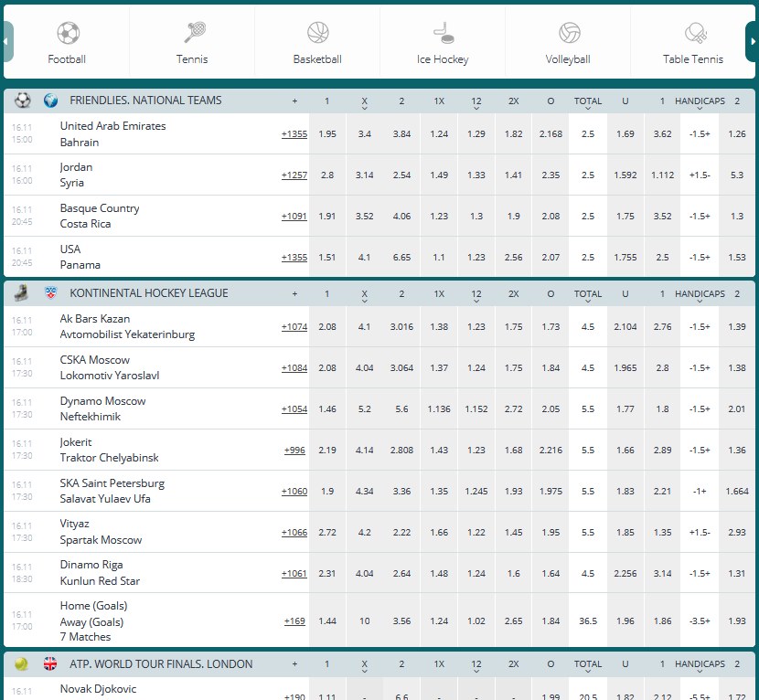
Task: Open HANDICAPS dropdown in Friendlies header
Action: [x=700, y=103]
